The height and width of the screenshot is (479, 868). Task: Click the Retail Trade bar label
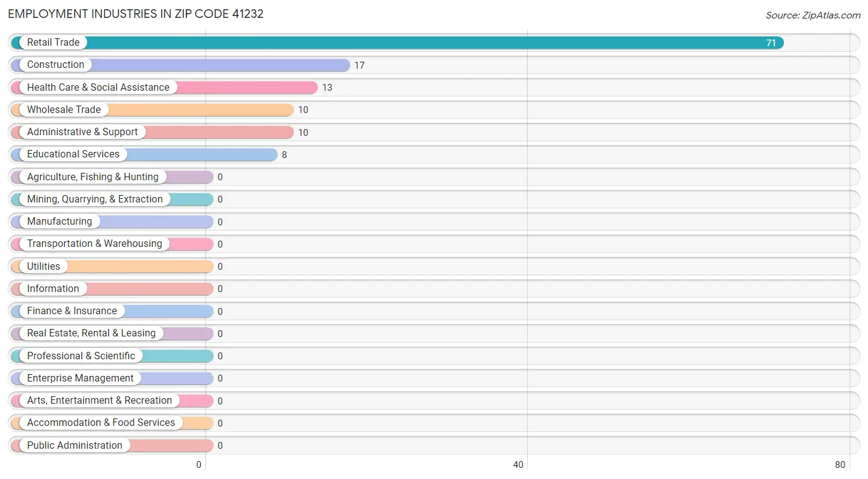tap(53, 43)
